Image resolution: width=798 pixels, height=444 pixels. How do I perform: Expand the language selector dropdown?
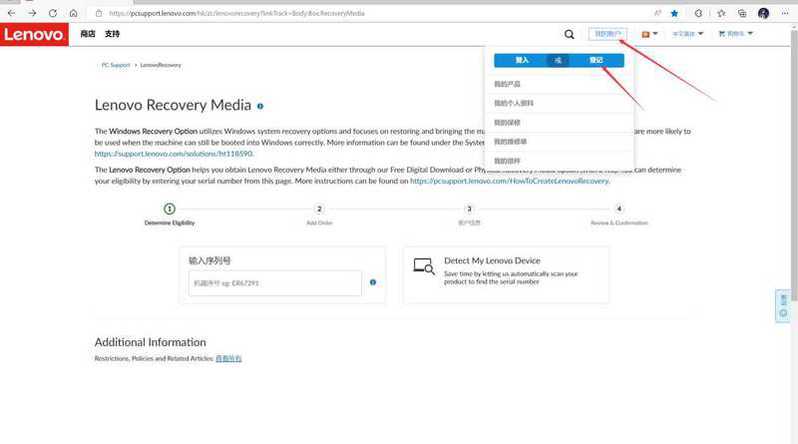(x=688, y=34)
